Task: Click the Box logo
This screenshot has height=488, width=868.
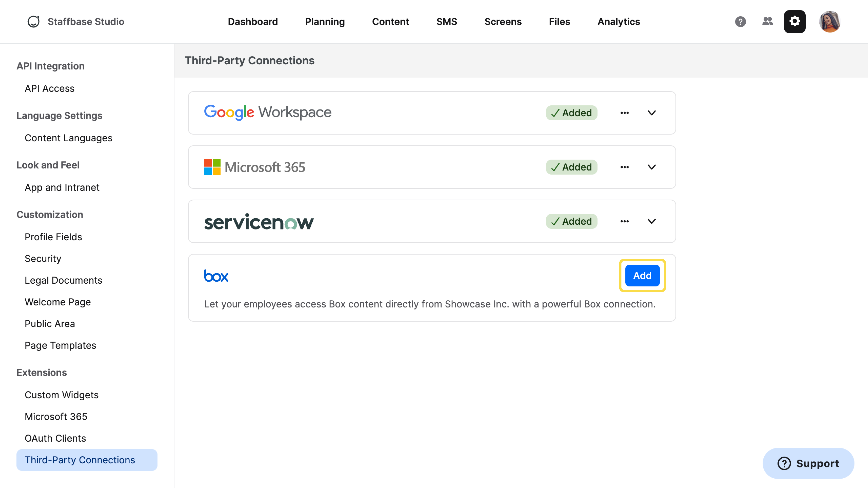Action: [x=216, y=276]
